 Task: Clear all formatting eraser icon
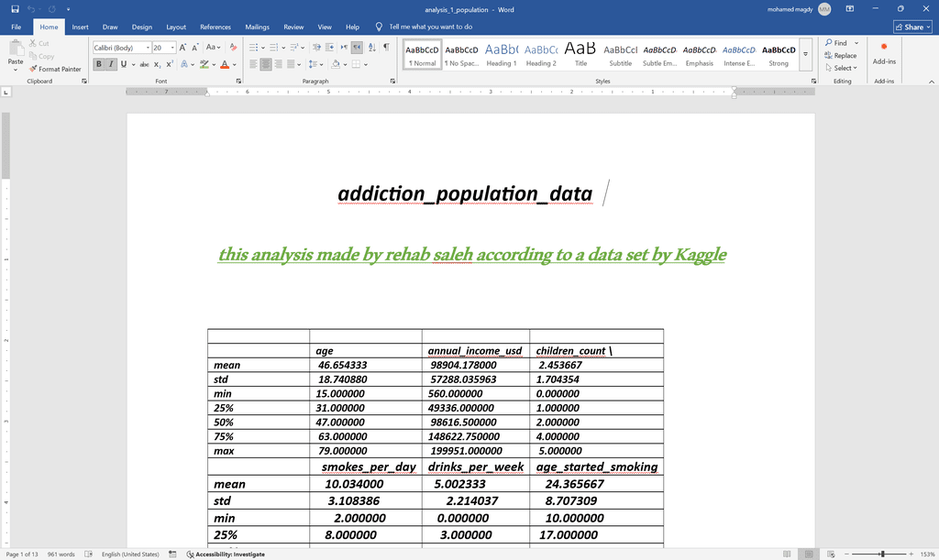(x=233, y=48)
